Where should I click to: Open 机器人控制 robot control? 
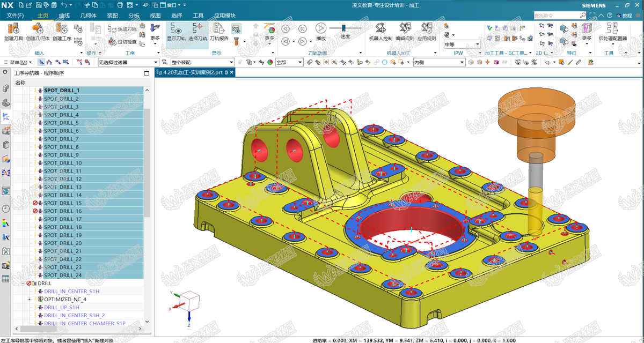(x=381, y=32)
